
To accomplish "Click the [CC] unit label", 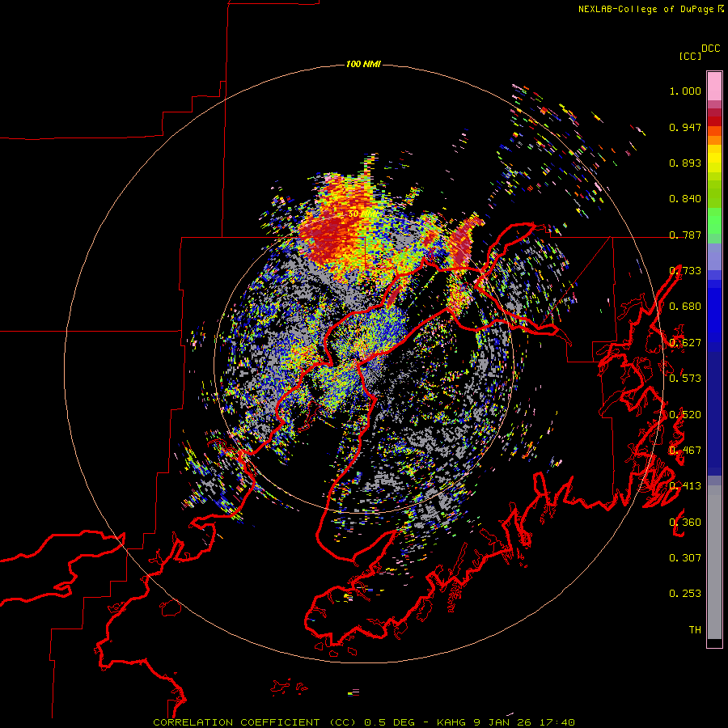I will tap(690, 56).
